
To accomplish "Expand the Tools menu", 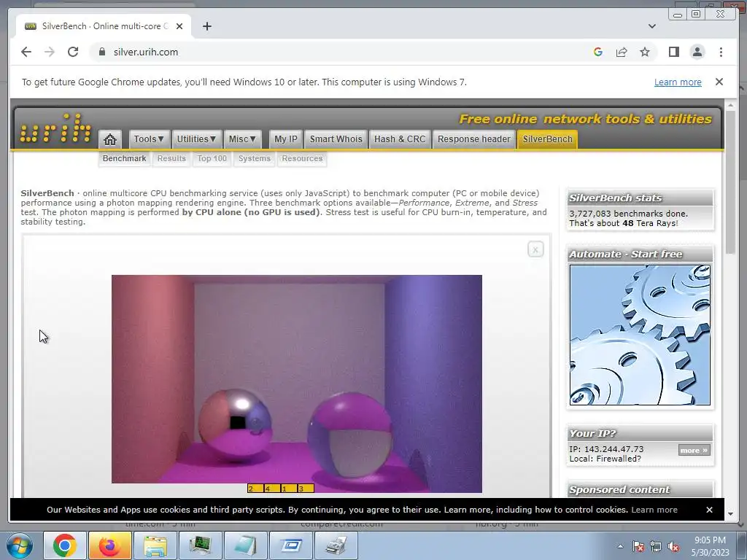I will click(149, 139).
